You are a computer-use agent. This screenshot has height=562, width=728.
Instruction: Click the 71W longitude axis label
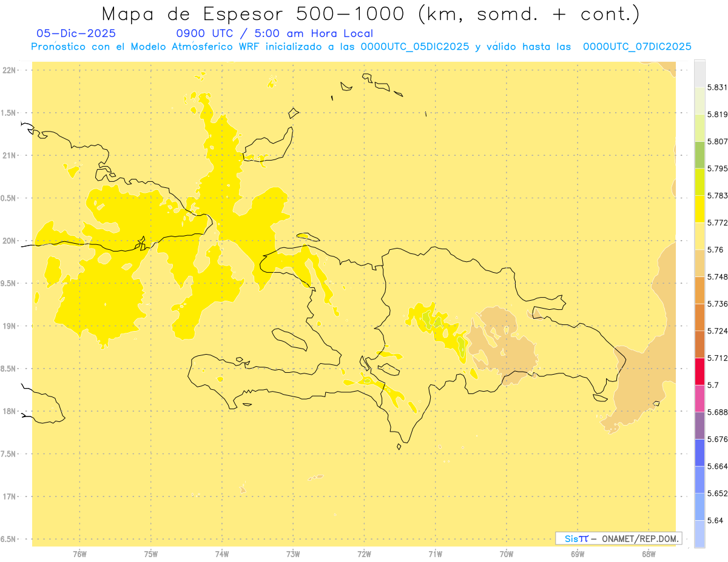click(435, 554)
